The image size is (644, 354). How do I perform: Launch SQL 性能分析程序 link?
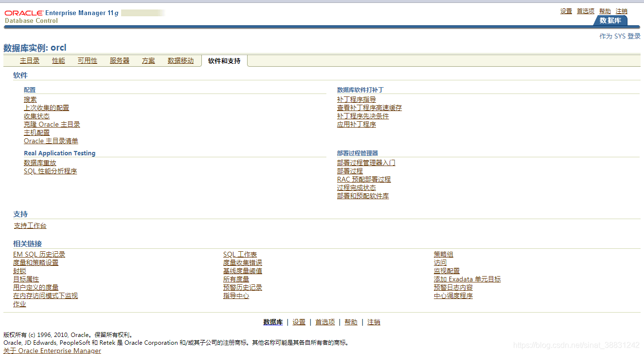[51, 171]
